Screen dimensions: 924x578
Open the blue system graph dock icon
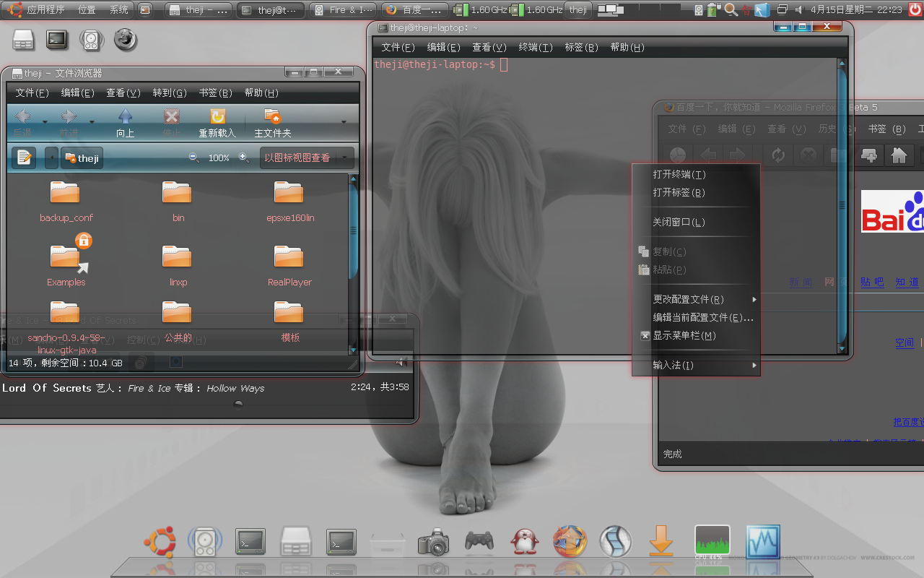point(763,542)
